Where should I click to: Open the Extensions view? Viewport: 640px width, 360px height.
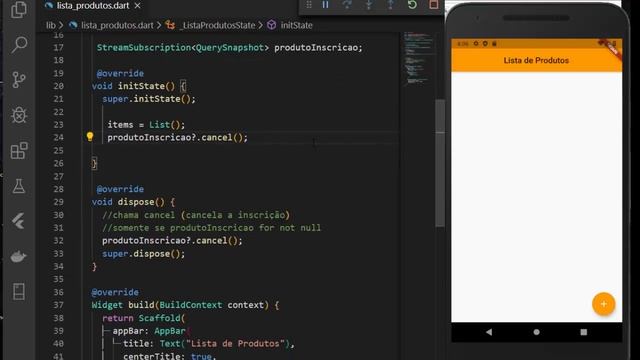tap(19, 151)
